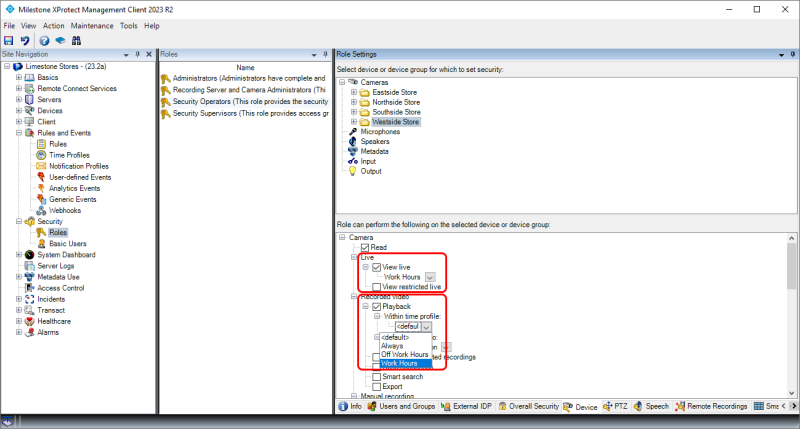Switch to the Users and Groups tab
Image resolution: width=800 pixels, height=429 pixels.
(402, 407)
